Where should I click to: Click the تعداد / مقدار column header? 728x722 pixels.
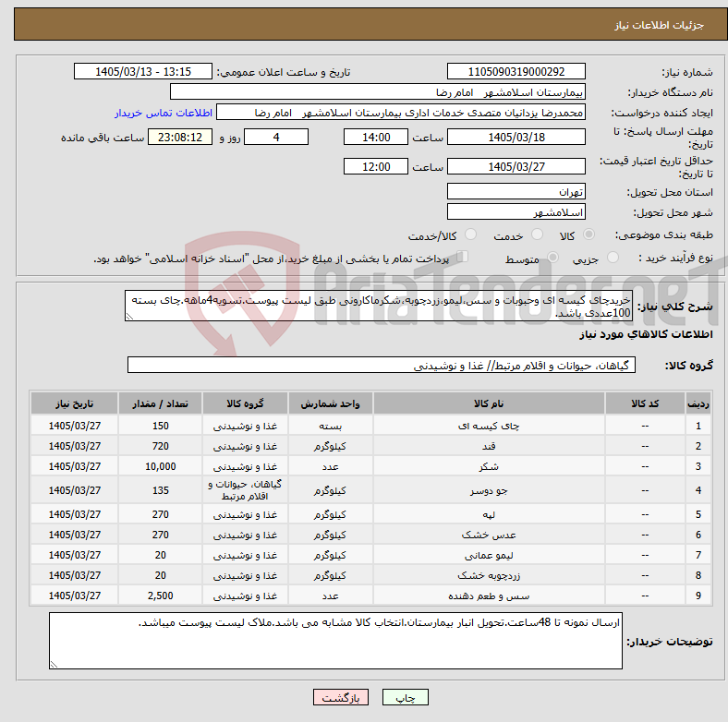160,403
